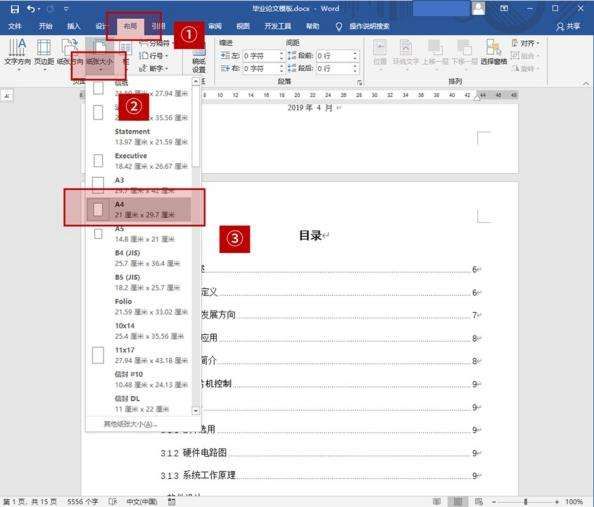
Task: Click the 共享 (Share) button
Action: (x=568, y=26)
